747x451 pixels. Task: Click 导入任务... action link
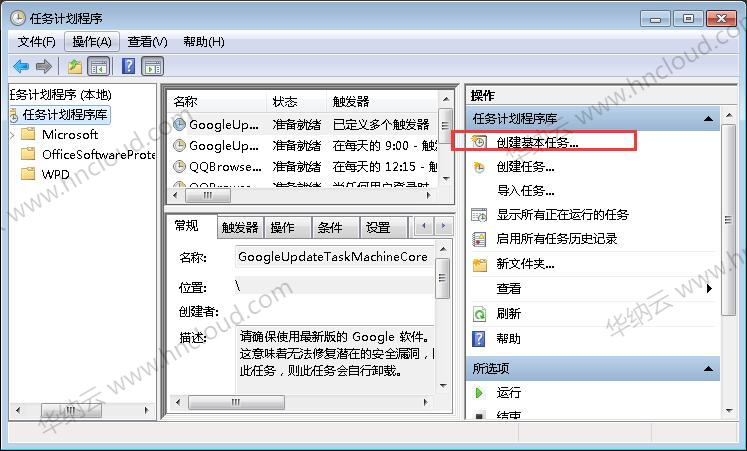click(x=525, y=191)
